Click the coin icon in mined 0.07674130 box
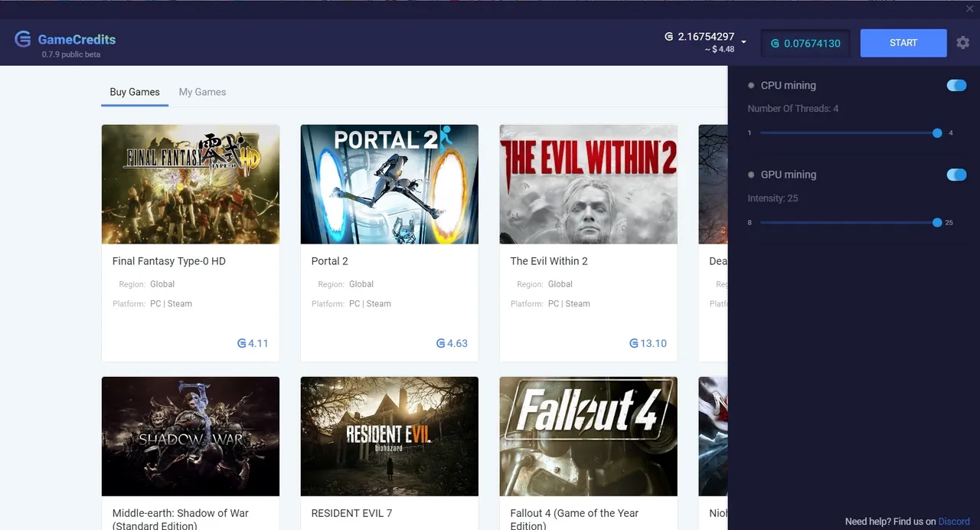980x530 pixels. coord(775,44)
